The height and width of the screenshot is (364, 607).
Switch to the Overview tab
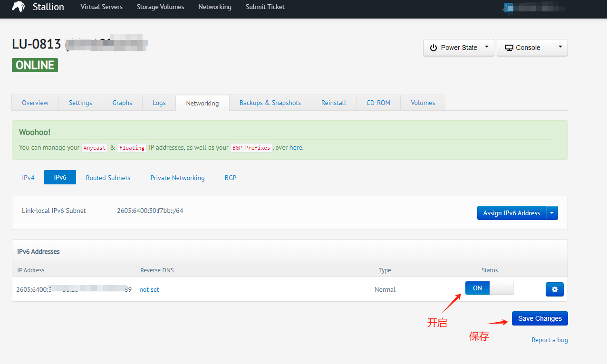coord(35,103)
